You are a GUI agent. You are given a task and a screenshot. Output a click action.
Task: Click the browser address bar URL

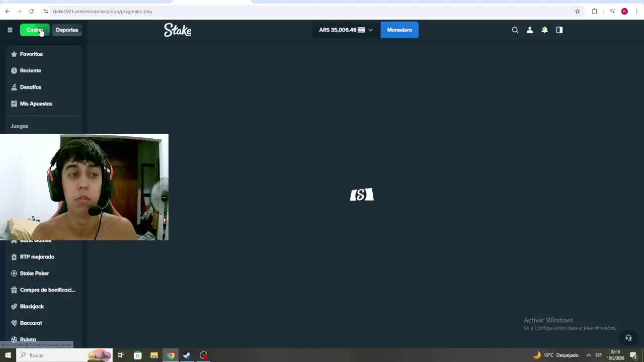click(102, 11)
